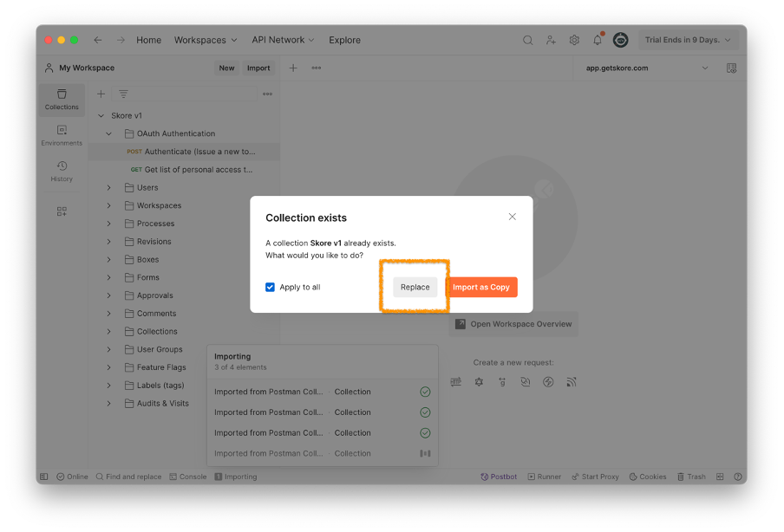The height and width of the screenshot is (532, 784).
Task: Open the configure sidebar grid icon
Action: (62, 211)
